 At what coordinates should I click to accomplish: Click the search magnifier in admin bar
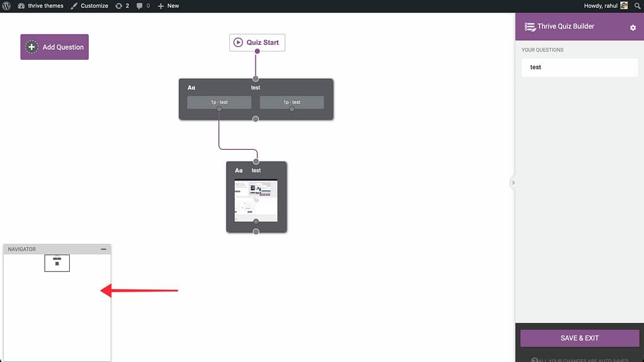637,6
